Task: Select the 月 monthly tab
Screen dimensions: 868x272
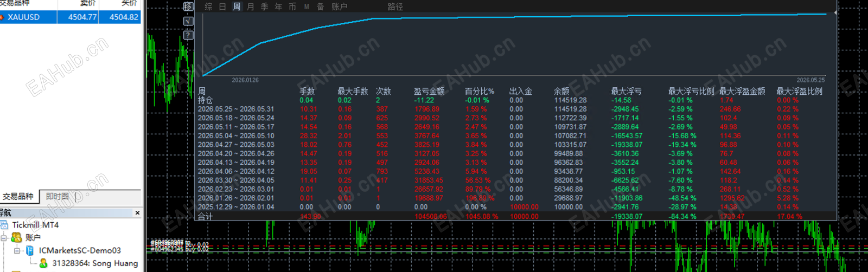Action: 250,7
